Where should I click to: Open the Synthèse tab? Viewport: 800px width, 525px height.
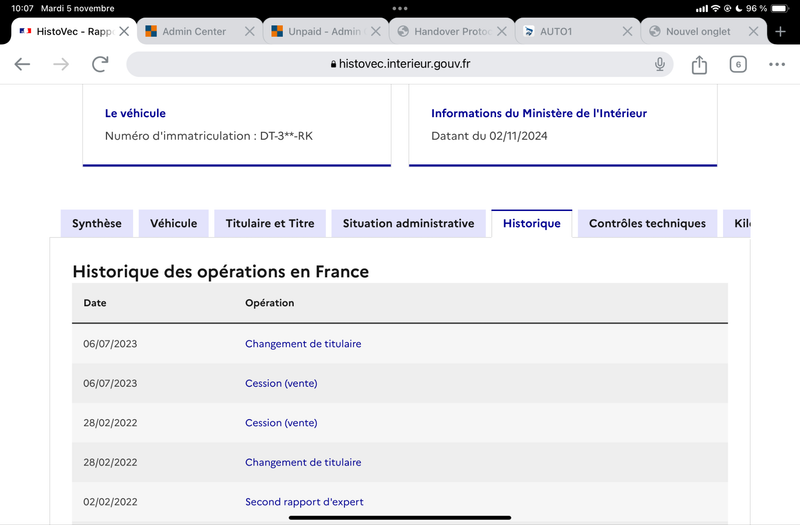(97, 223)
